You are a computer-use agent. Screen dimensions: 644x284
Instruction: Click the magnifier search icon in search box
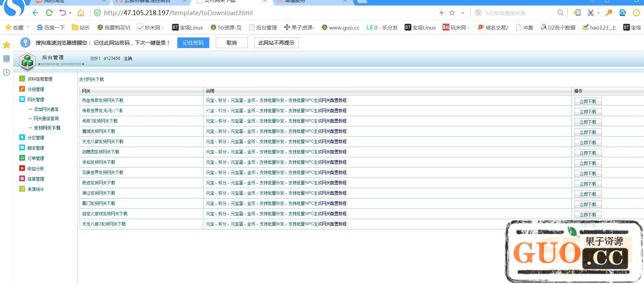(x=560, y=13)
